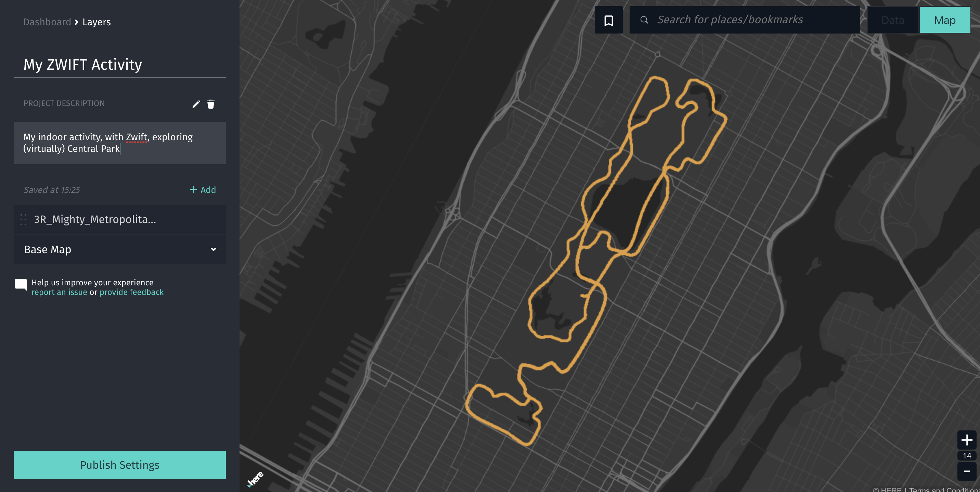Click the drag handle icon on 3R_Mighty_Metropolita layer
The image size is (980, 492).
click(23, 219)
